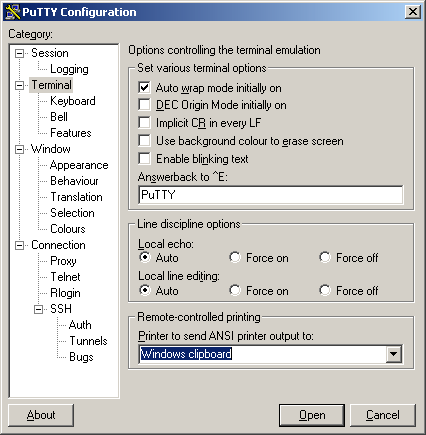Collapse the Connection tree node
426x435 pixels.
pos(20,245)
